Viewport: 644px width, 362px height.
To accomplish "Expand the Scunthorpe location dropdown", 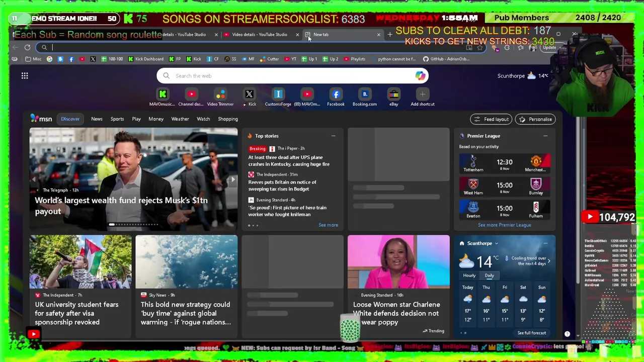I will 496,243.
